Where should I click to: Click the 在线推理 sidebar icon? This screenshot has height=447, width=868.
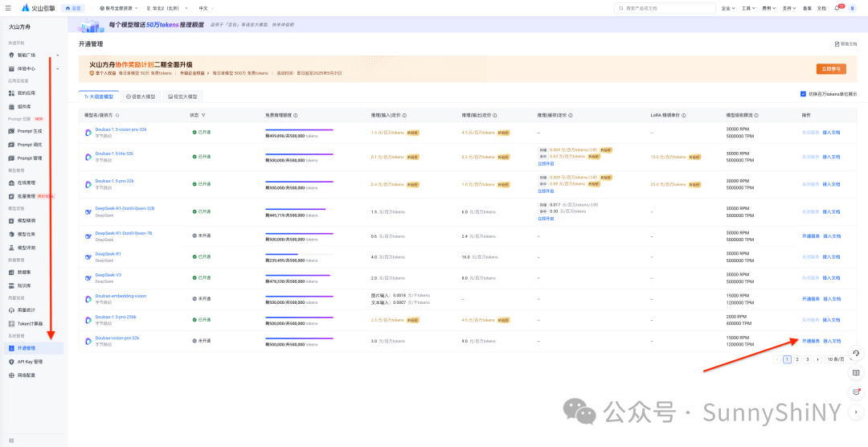[x=12, y=182]
